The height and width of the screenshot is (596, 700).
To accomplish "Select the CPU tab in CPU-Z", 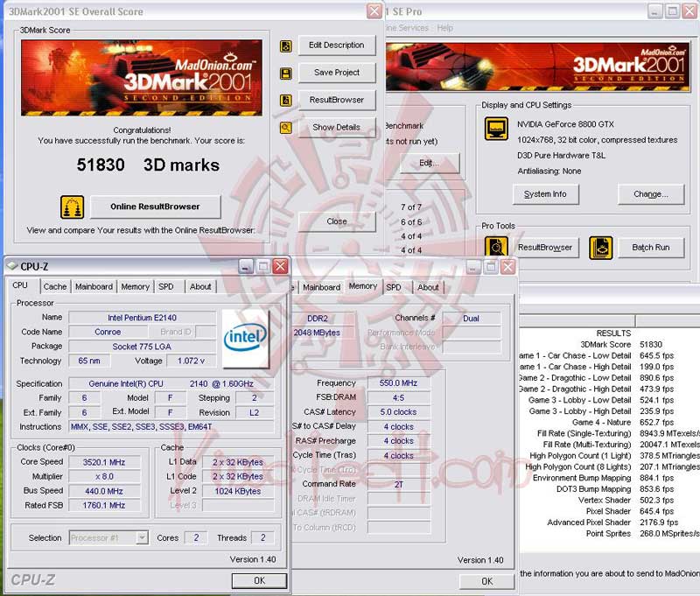I will (20, 285).
